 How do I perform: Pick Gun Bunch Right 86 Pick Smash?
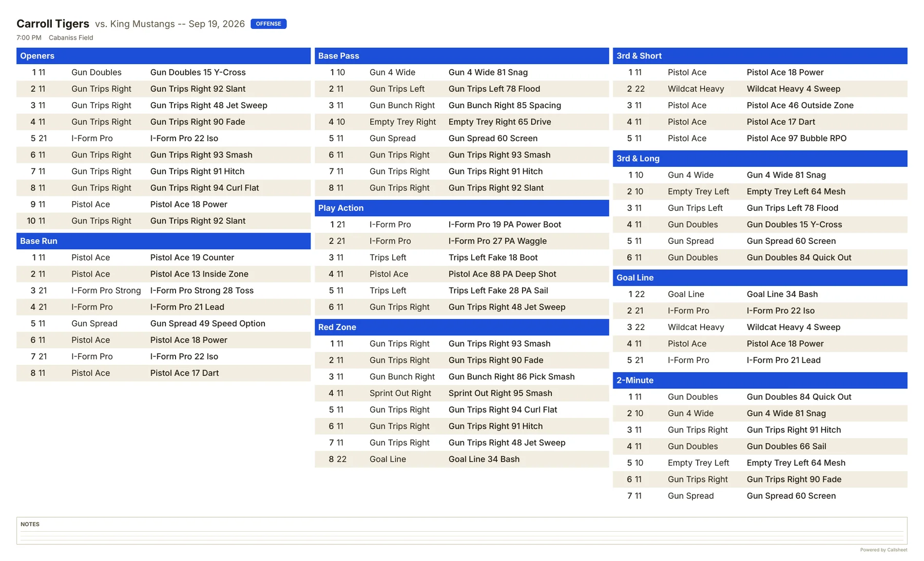point(511,377)
